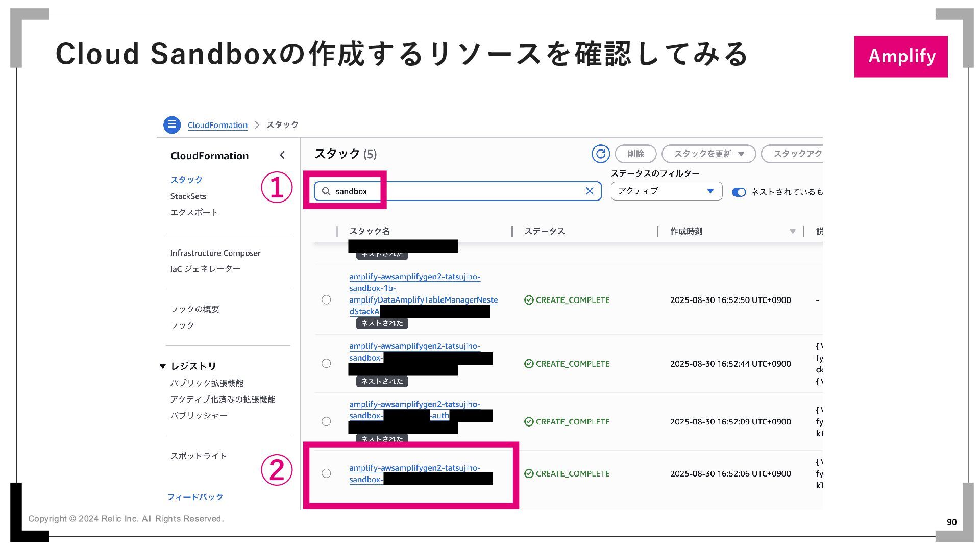Select radio for amplifyDataAmplifyTableManager stack
The width and height of the screenshot is (980, 551).
click(x=326, y=300)
